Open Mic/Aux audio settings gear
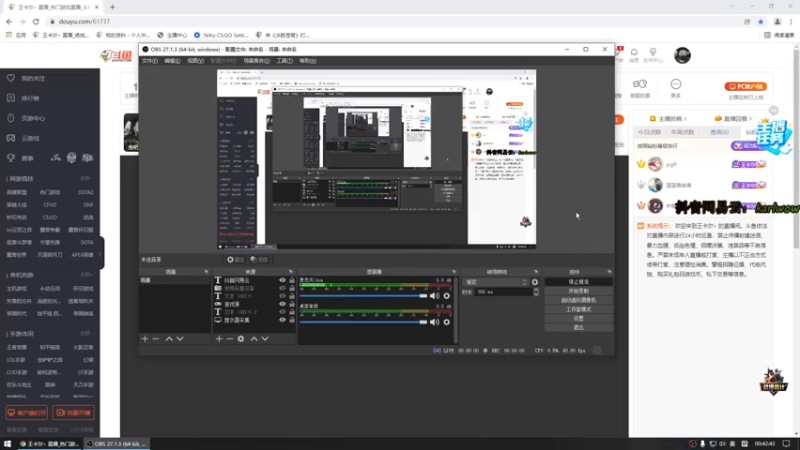The height and width of the screenshot is (450, 800). [x=446, y=296]
